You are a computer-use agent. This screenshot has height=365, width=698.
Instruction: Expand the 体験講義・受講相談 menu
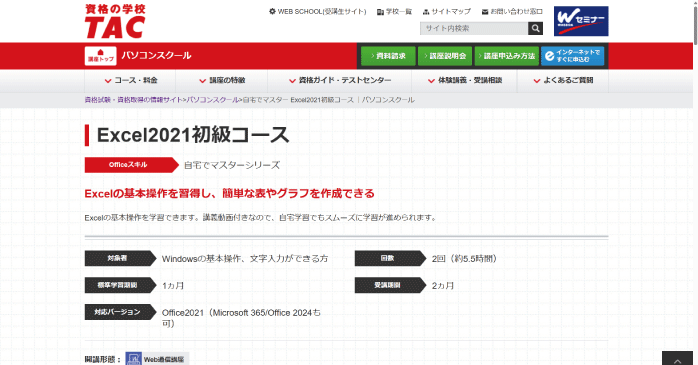pos(465,81)
